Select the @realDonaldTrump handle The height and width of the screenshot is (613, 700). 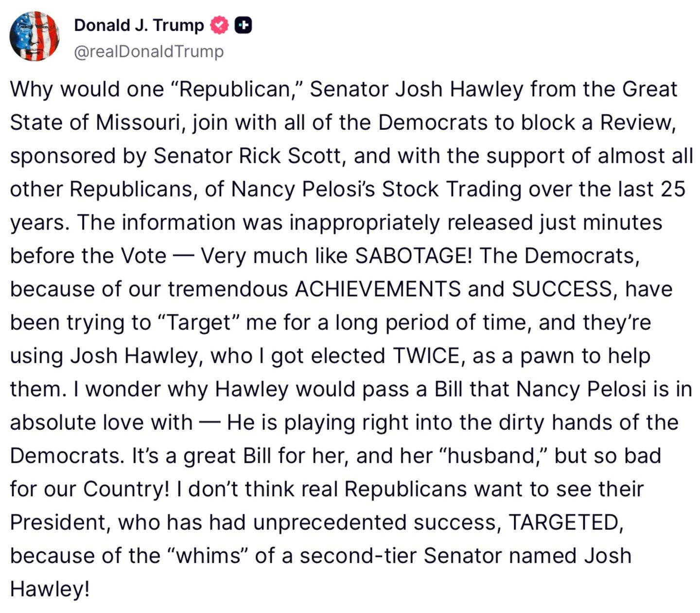[x=148, y=51]
